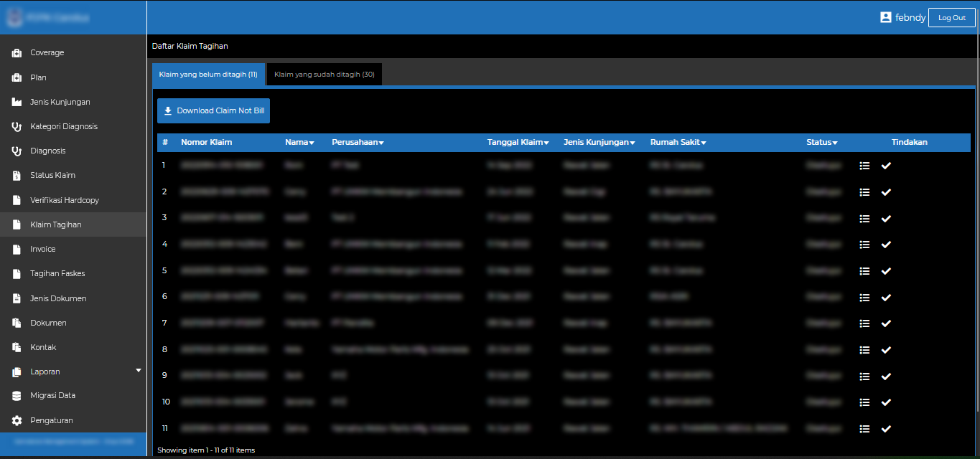Mark claim row 8 with the checkmark

tap(886, 350)
